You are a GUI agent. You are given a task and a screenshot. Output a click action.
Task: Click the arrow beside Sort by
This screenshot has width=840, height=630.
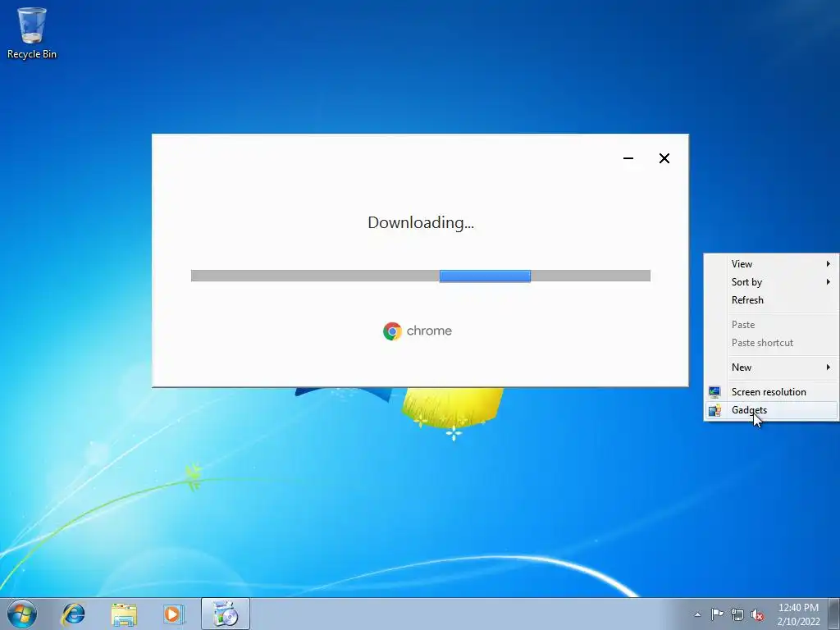(x=829, y=282)
